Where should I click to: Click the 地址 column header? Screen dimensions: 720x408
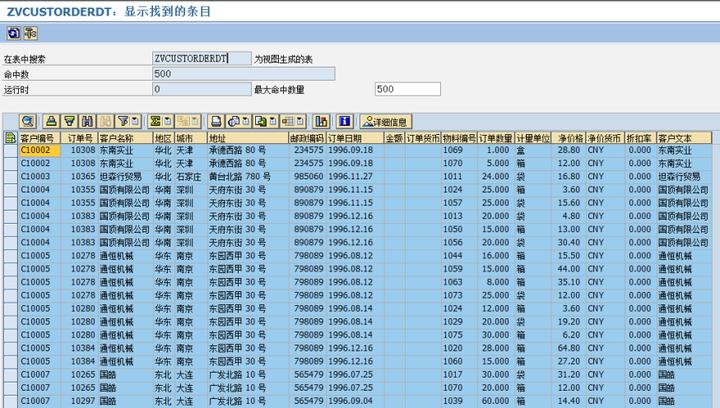248,138
